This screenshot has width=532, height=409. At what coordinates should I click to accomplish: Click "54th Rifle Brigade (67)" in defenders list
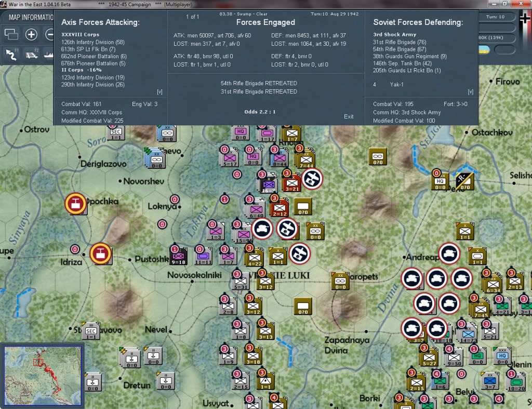tap(400, 49)
